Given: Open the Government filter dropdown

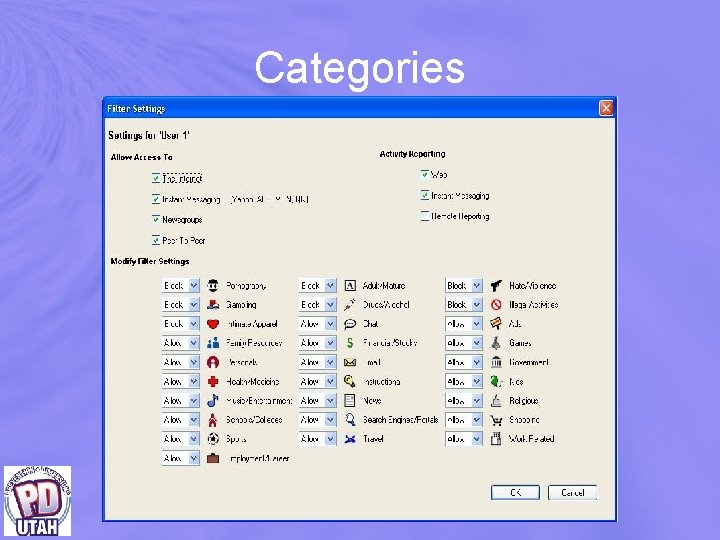Looking at the screenshot, I should (x=464, y=362).
